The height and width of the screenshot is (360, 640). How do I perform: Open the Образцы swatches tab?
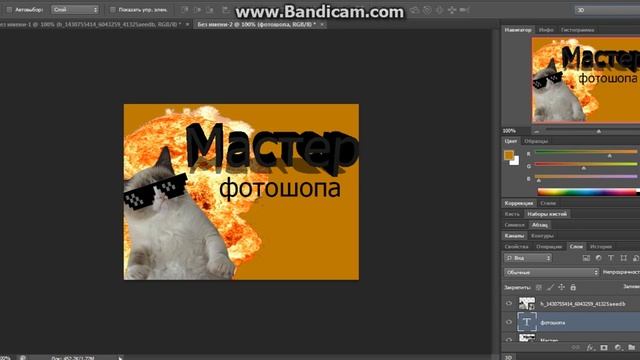pyautogui.click(x=536, y=141)
